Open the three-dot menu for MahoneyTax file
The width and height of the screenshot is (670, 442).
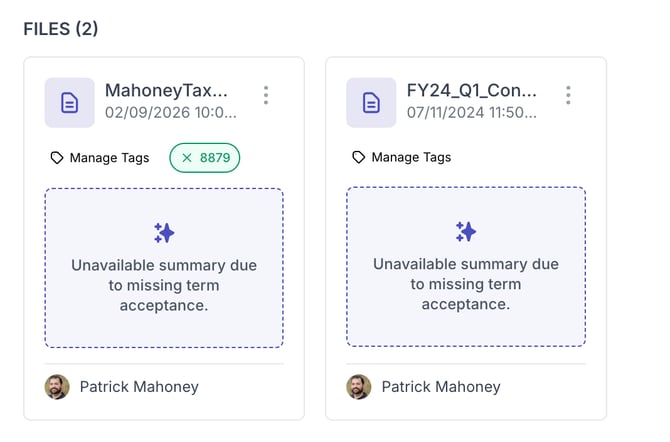(265, 95)
